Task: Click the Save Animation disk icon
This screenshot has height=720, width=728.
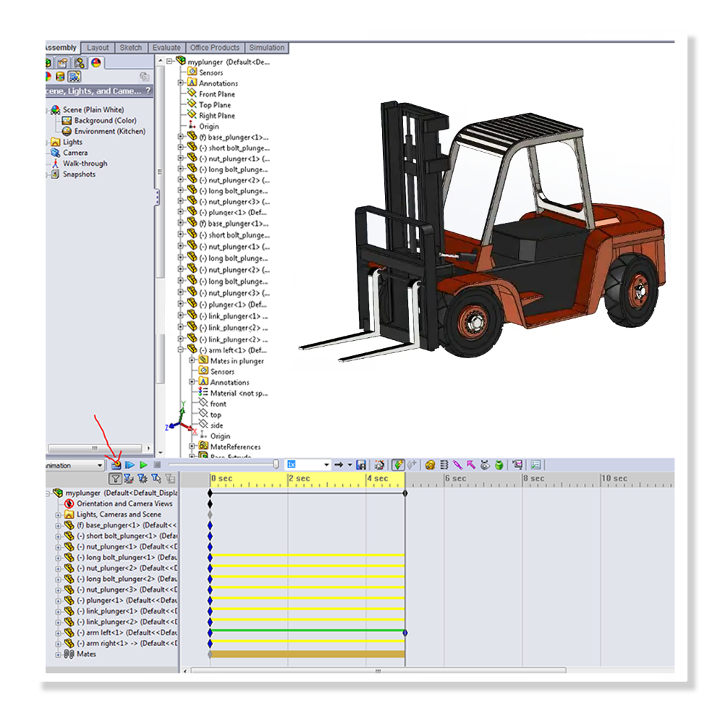Action: 361,465
